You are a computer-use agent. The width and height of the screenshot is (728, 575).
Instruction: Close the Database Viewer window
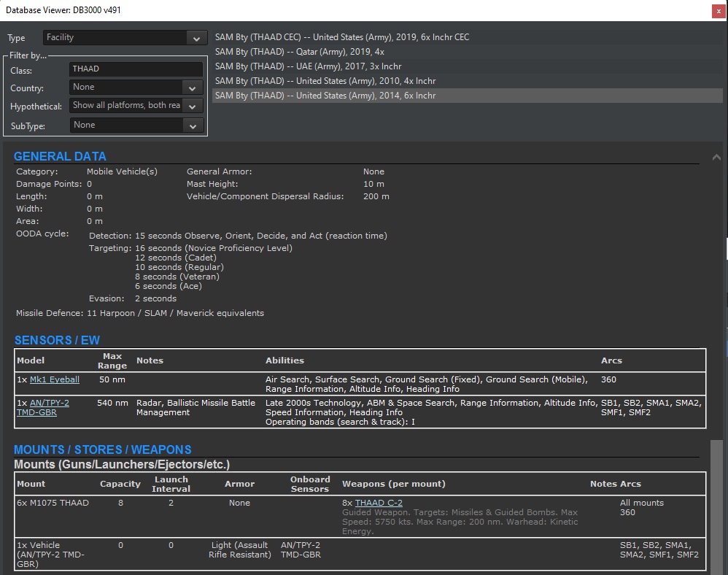coord(718,10)
